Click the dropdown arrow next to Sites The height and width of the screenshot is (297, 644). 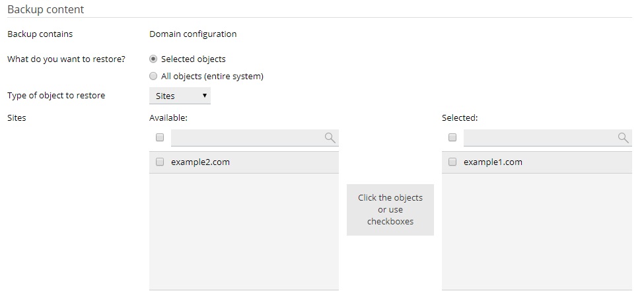pyautogui.click(x=204, y=96)
